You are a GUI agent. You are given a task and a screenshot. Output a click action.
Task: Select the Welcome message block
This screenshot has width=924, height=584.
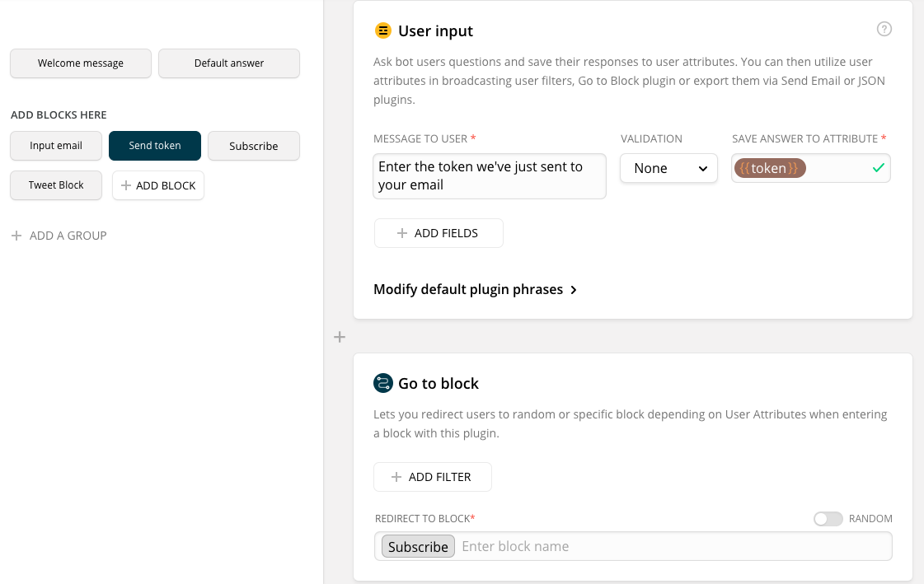tap(81, 63)
